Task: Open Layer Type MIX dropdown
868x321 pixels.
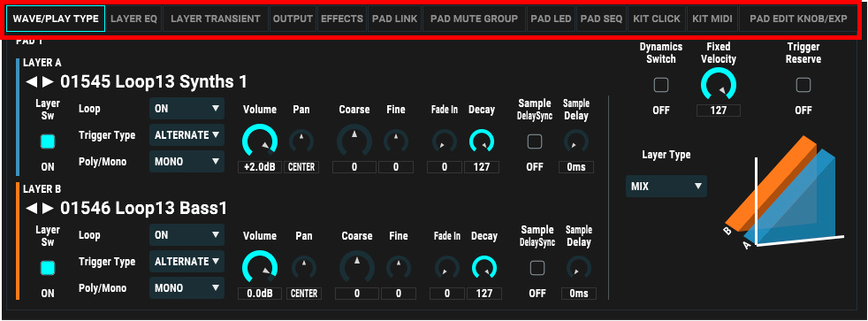Action: [x=666, y=187]
